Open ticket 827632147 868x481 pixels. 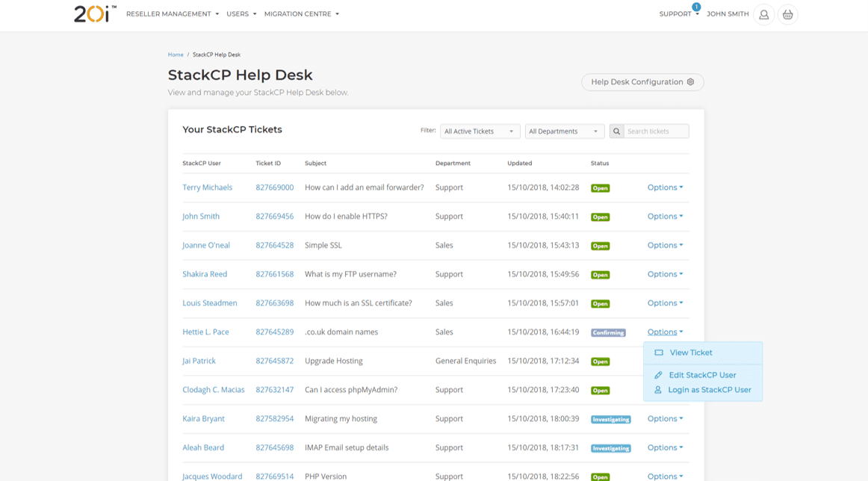coord(275,390)
